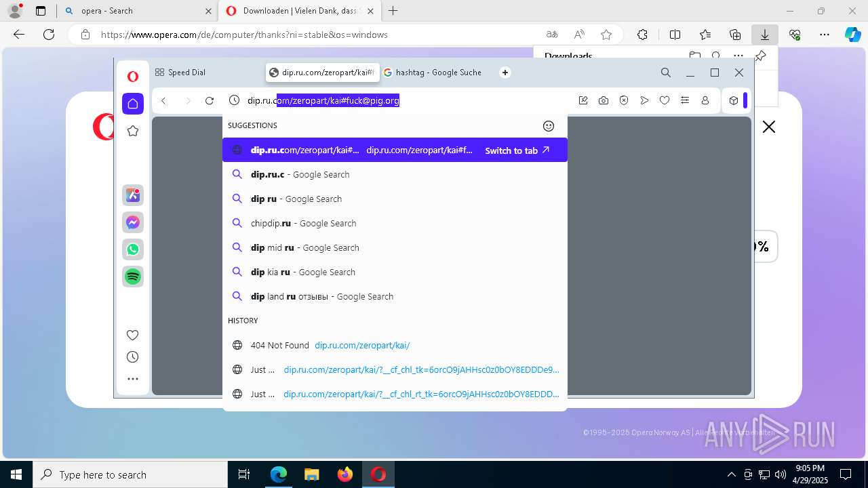Click Windows taskbar search box
Image resolution: width=868 pixels, height=488 pixels.
click(130, 474)
